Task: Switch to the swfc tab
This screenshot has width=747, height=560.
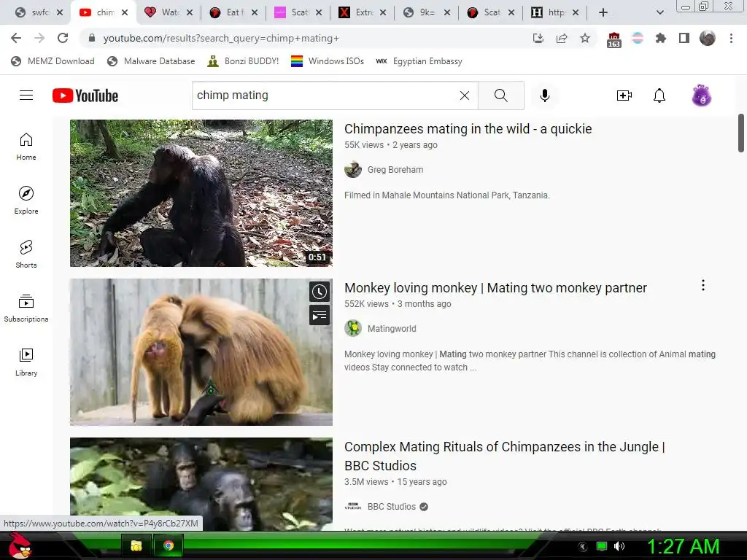Action: (x=39, y=12)
